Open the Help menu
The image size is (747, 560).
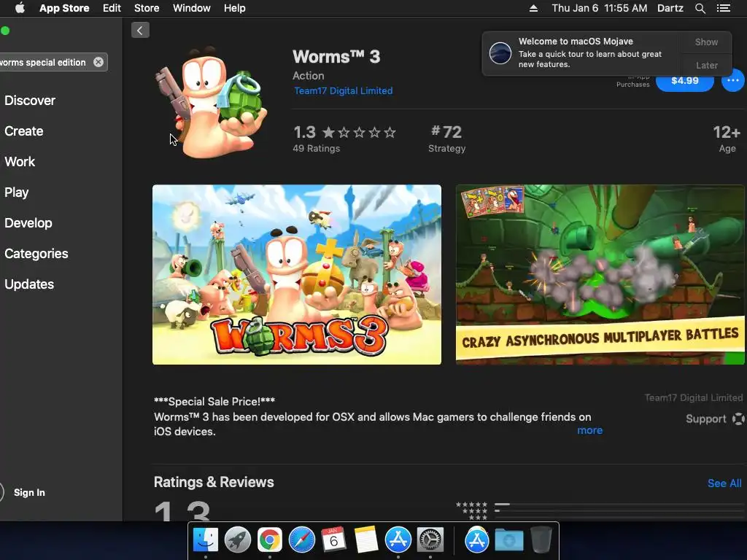click(x=235, y=8)
